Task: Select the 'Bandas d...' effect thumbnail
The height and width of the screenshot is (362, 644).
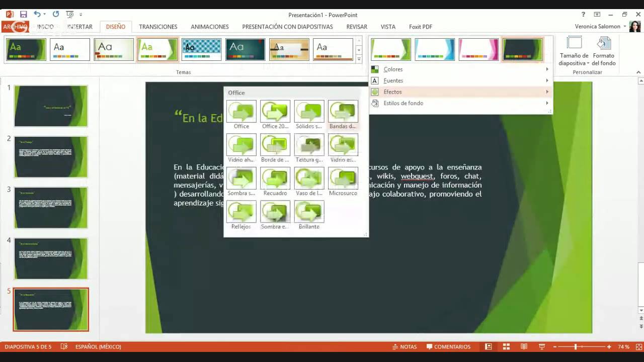Action: click(343, 115)
